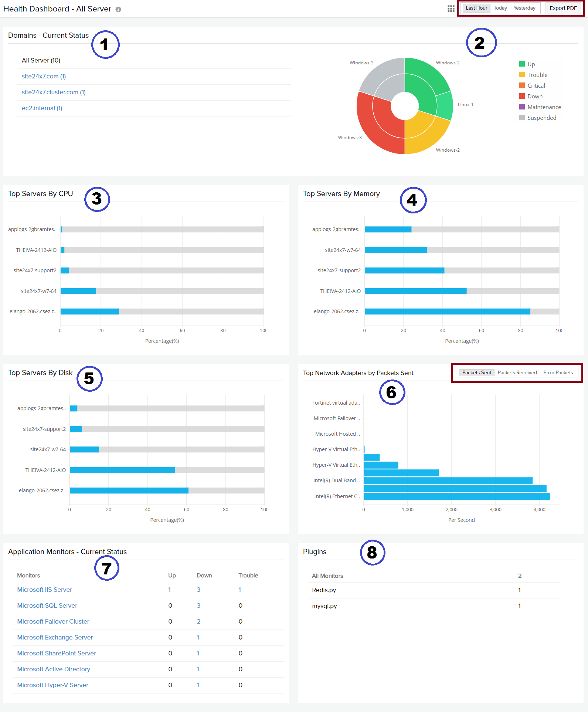
Task: Click Microsoft SQL Server Down count
Action: (198, 606)
